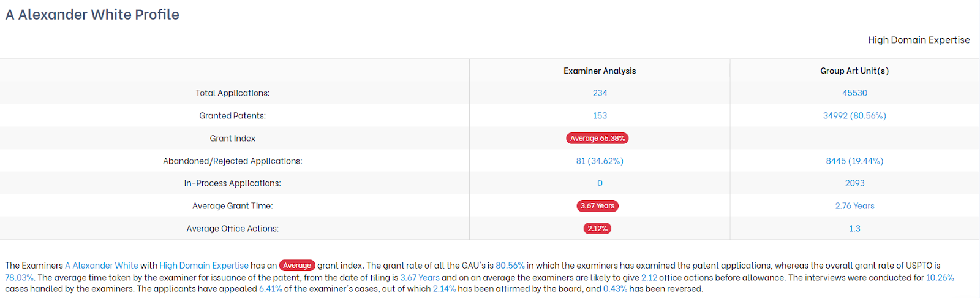Click the 0.43% reversed by board link
Viewport: 980px width, 298px height.
615,289
